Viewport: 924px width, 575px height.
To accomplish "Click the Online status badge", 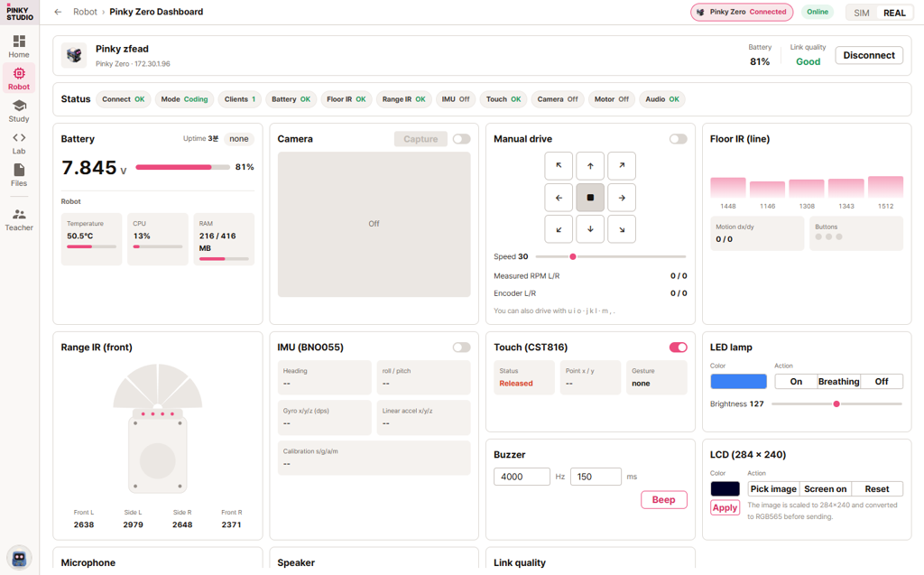I will [x=818, y=12].
